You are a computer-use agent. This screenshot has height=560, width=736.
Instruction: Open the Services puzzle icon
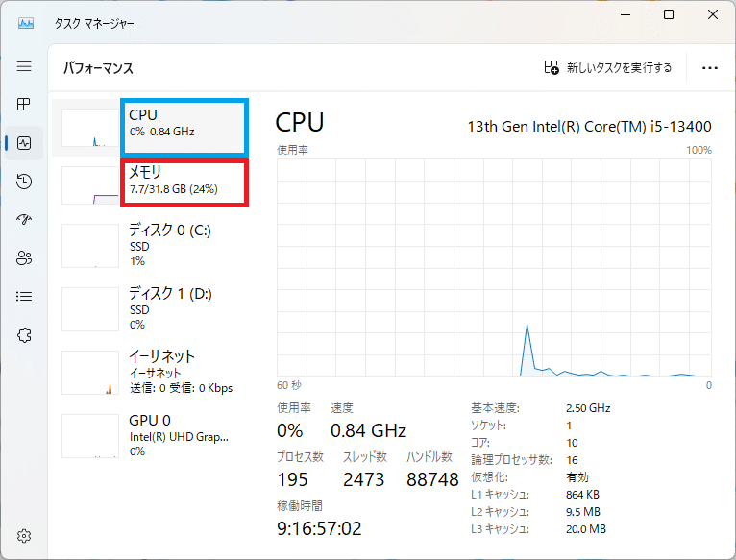click(24, 335)
